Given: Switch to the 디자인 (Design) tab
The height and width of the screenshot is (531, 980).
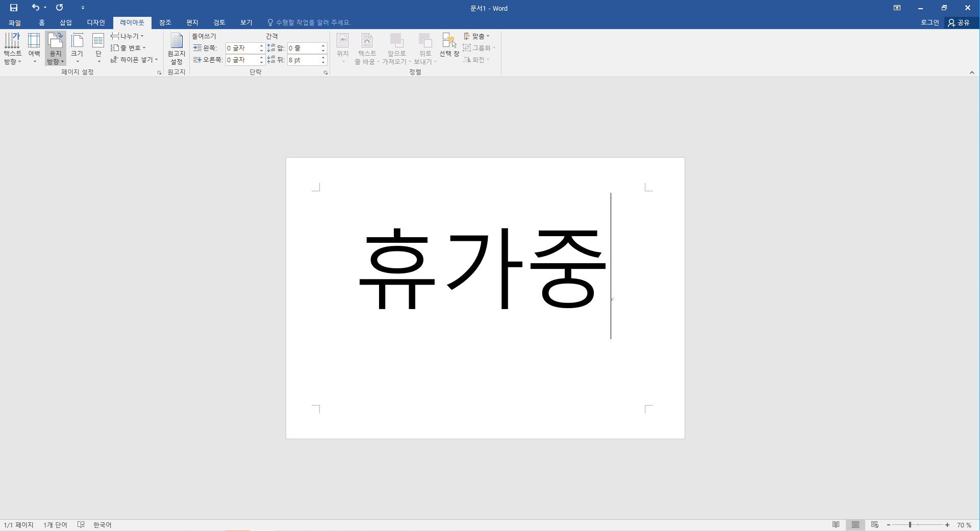Looking at the screenshot, I should pyautogui.click(x=96, y=22).
